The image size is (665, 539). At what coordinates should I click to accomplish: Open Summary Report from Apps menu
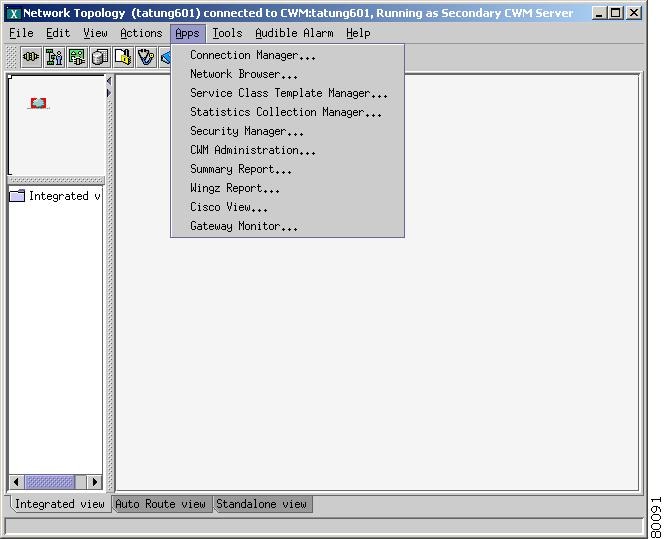(288, 169)
